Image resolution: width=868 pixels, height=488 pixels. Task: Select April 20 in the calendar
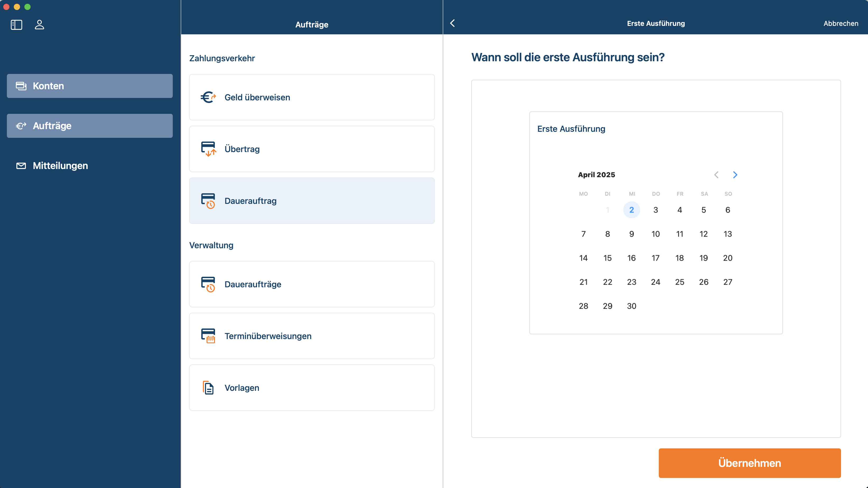click(x=728, y=258)
